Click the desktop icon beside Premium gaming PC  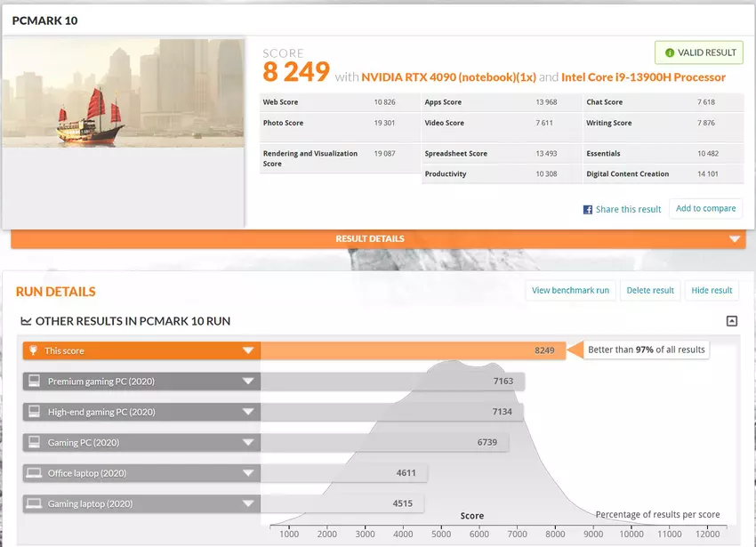tap(34, 382)
